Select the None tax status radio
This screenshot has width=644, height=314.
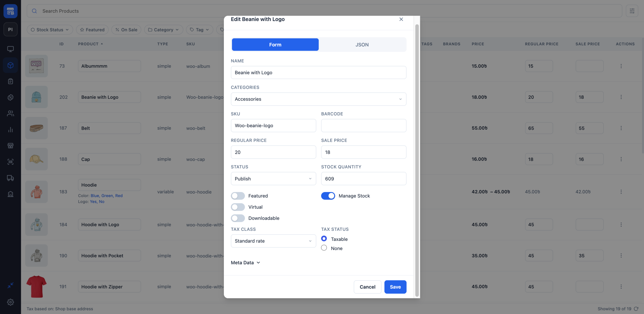pyautogui.click(x=324, y=248)
